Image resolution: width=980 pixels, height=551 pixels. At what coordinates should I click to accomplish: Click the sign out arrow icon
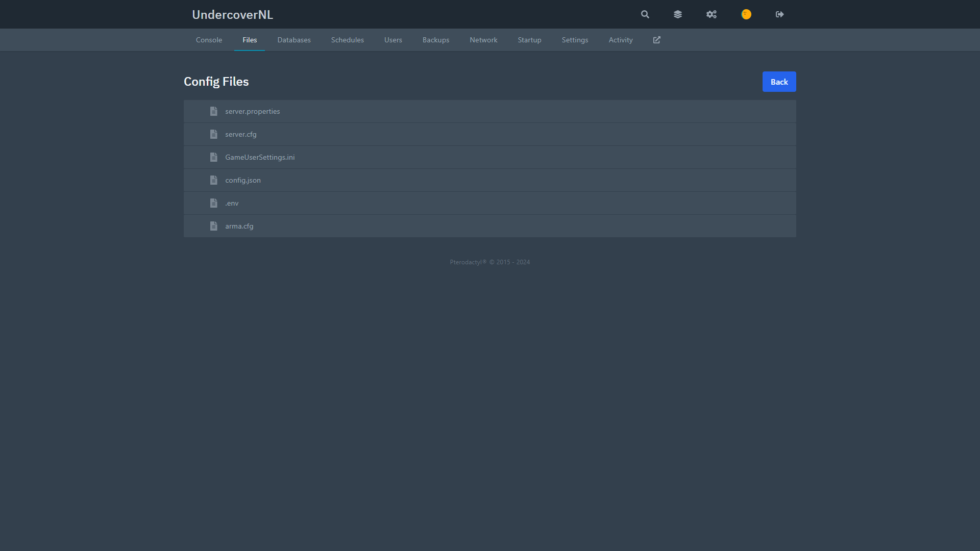[779, 14]
